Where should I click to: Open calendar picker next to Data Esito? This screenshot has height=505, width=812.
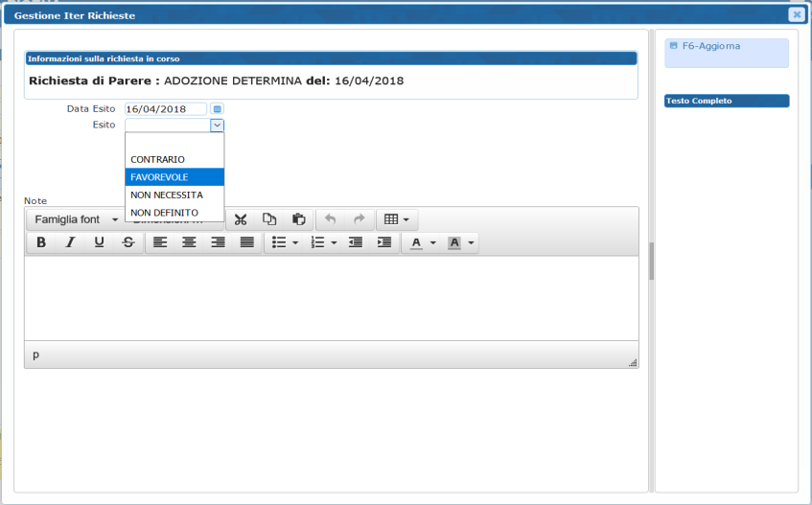[x=217, y=109]
